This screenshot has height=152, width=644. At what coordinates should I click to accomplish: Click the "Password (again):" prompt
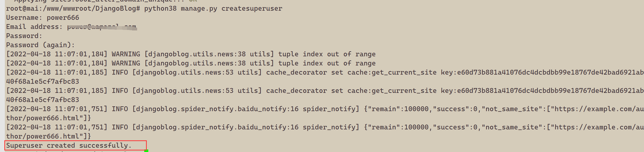tap(40, 45)
